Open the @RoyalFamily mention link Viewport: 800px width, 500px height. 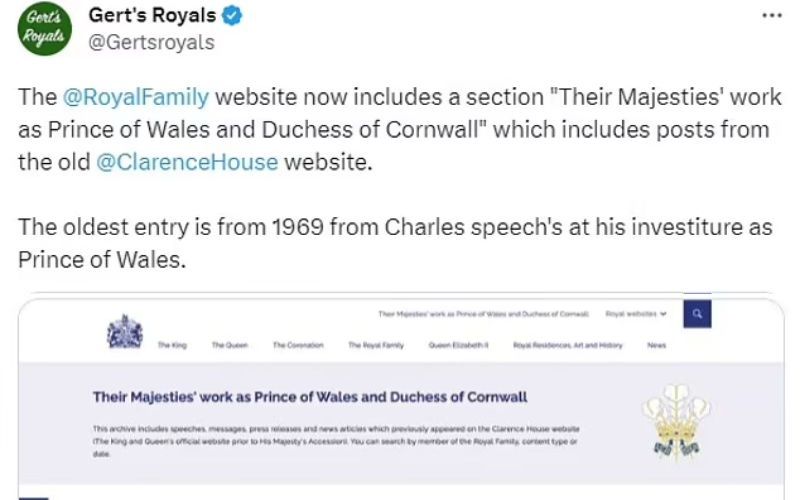pyautogui.click(x=135, y=97)
